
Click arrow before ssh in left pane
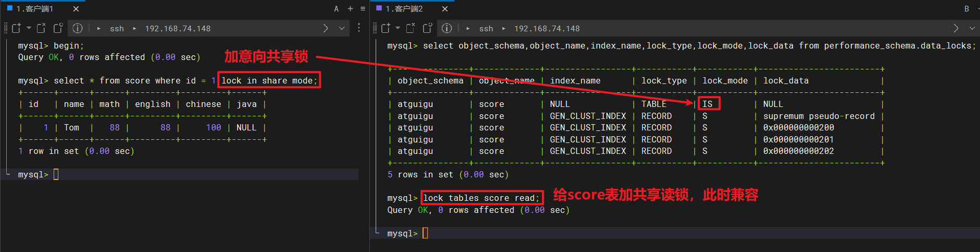tap(98, 29)
